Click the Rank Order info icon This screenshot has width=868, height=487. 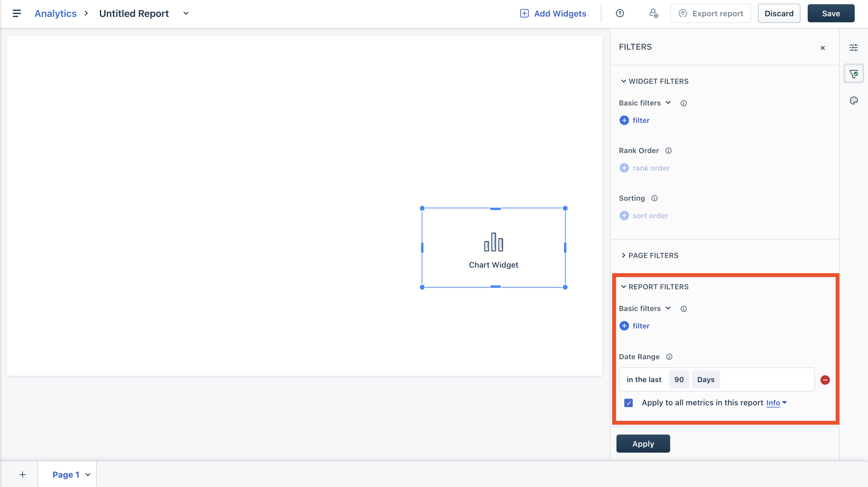coord(669,151)
